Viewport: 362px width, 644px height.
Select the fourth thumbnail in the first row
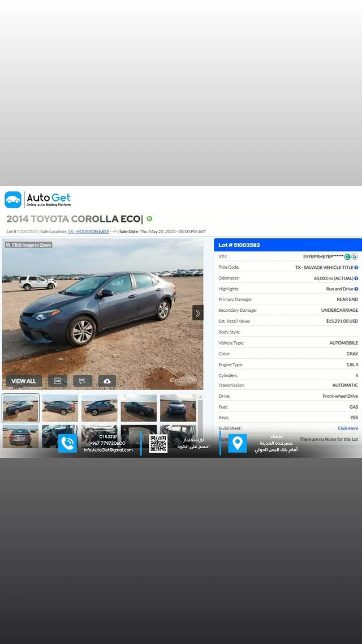[139, 408]
